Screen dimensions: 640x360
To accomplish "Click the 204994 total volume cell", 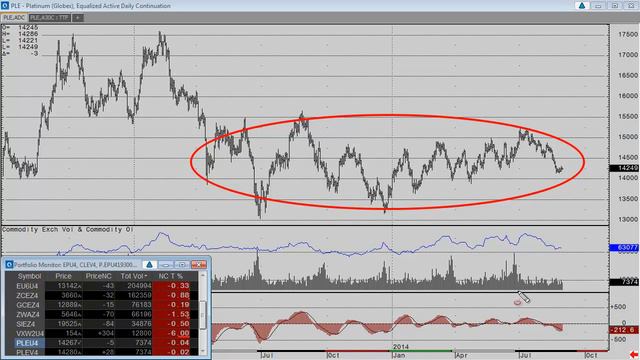I will (133, 286).
